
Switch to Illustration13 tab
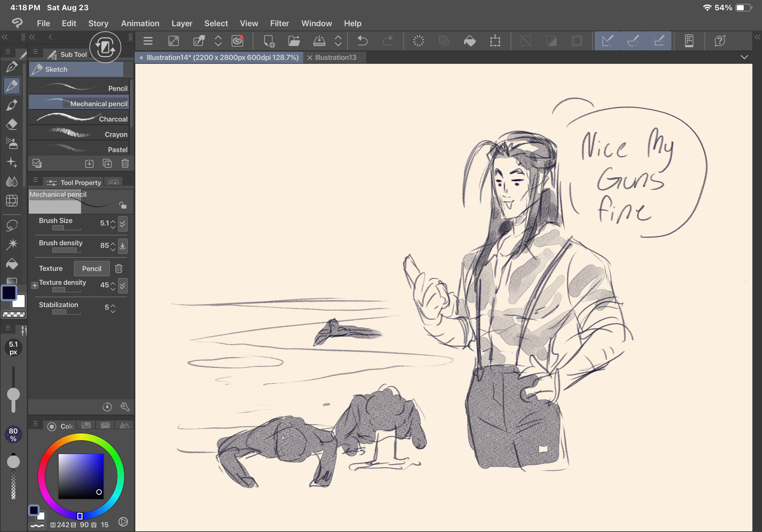tap(335, 58)
